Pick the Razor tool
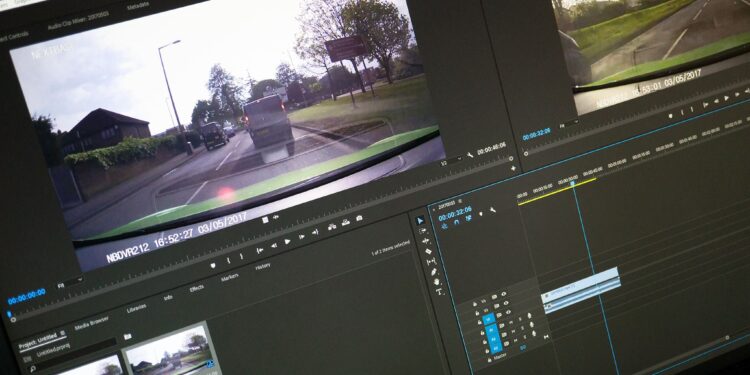Viewport: 750px width, 375px height. click(429, 251)
